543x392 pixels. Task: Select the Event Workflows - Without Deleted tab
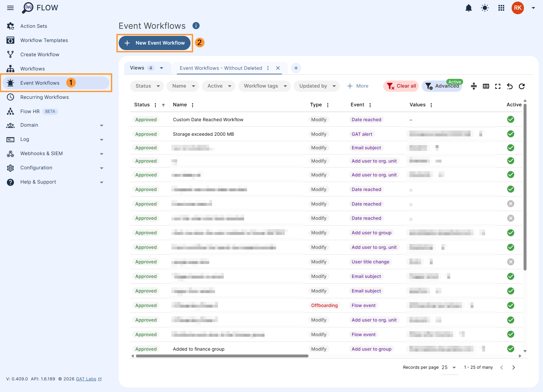221,68
